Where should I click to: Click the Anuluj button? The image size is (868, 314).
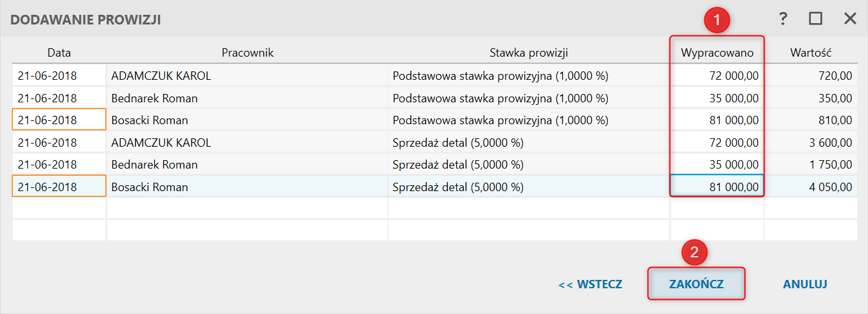click(804, 284)
